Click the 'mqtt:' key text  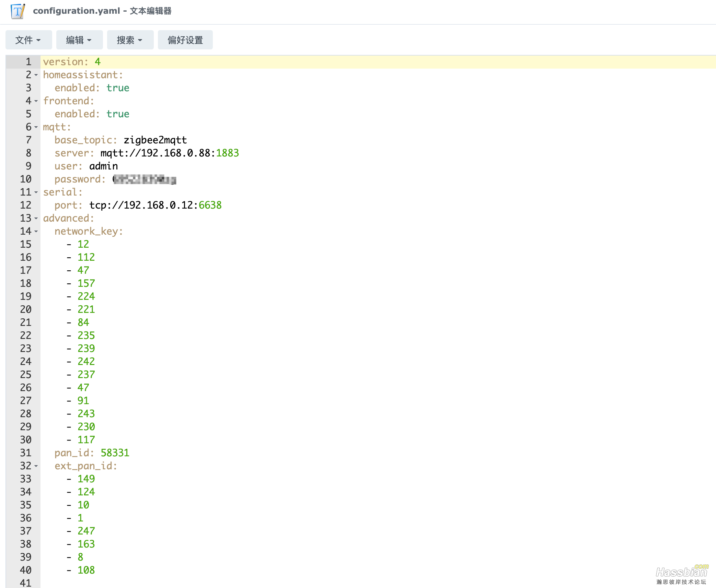pos(57,127)
